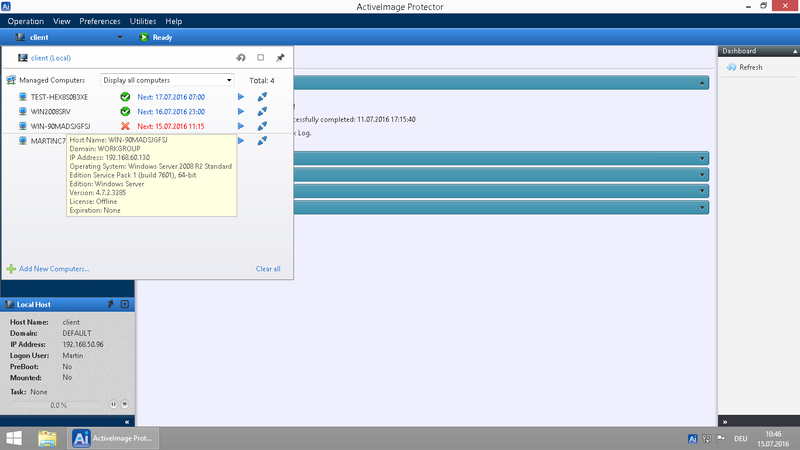The width and height of the screenshot is (800, 450).
Task: Click the square window icon in computer panel
Action: [x=261, y=58]
